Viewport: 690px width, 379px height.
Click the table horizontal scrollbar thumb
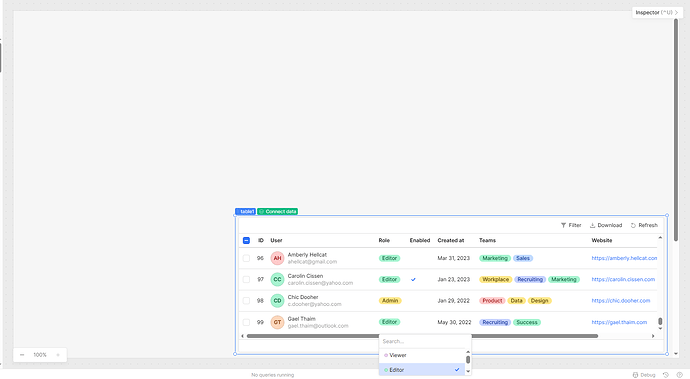point(422,336)
